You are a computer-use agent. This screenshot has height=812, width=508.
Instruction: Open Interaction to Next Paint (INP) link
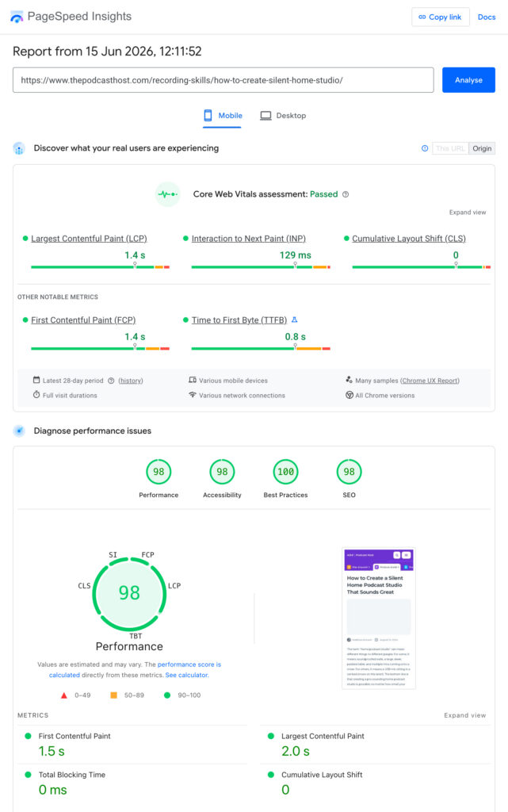click(249, 239)
